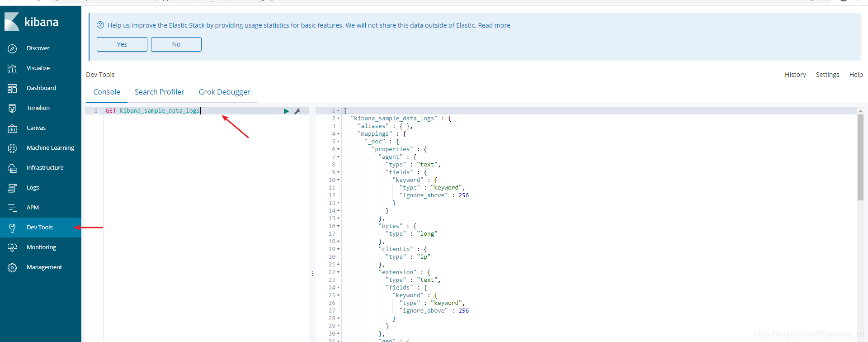868x342 pixels.
Task: Switch to Console tab
Action: point(107,92)
